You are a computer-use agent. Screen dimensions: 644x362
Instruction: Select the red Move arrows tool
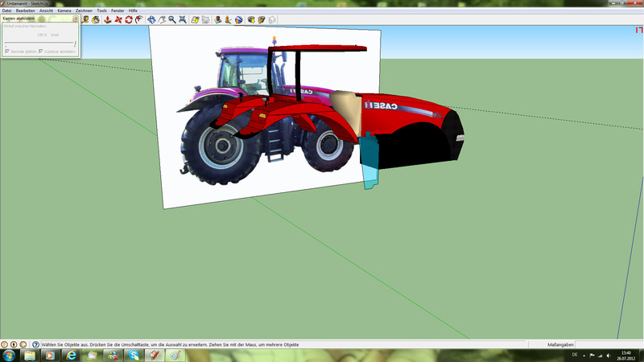coord(118,19)
